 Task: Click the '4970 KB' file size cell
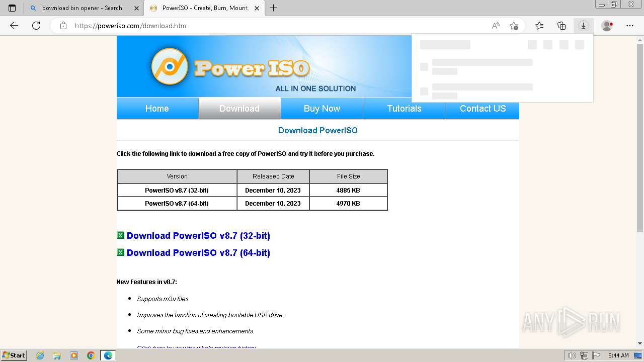(348, 203)
